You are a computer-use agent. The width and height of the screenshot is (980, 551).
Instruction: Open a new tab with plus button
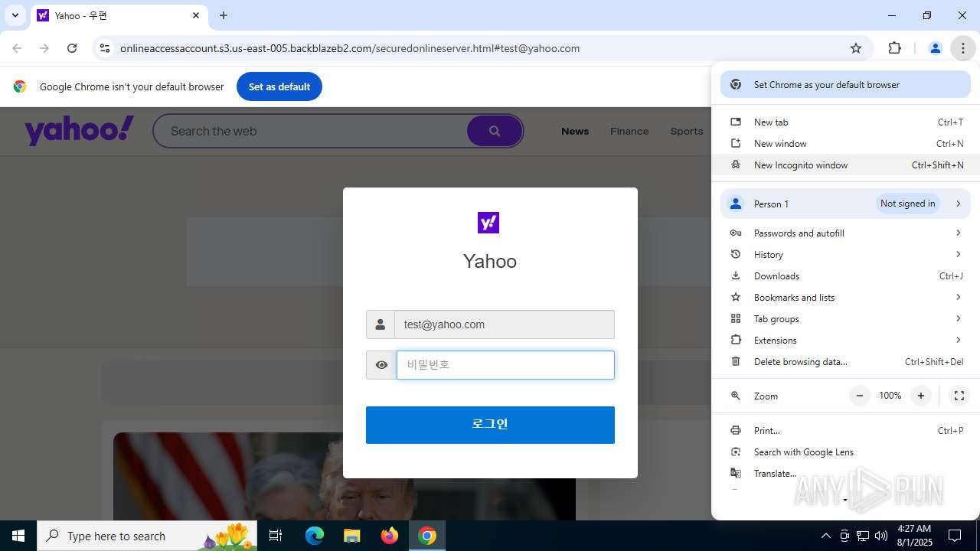tap(224, 15)
